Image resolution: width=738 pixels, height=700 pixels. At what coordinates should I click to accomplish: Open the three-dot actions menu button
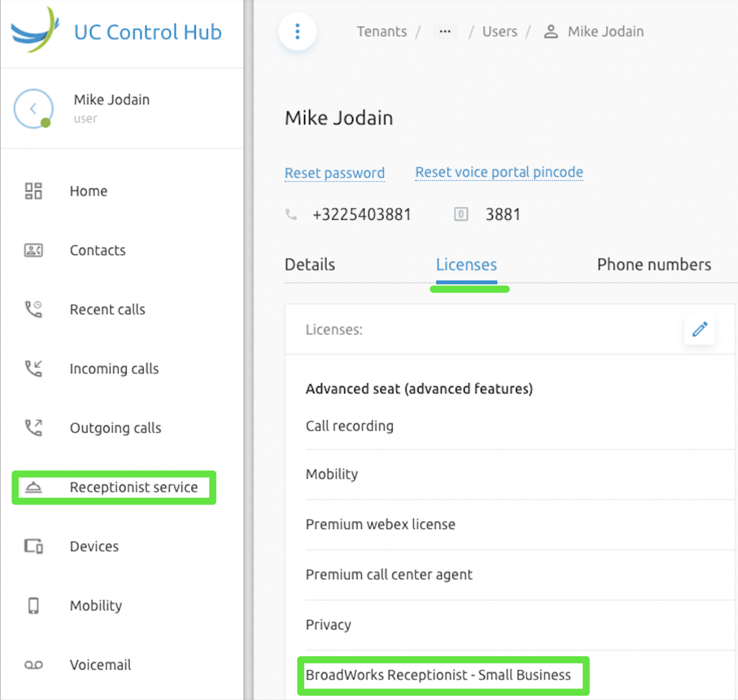[297, 32]
